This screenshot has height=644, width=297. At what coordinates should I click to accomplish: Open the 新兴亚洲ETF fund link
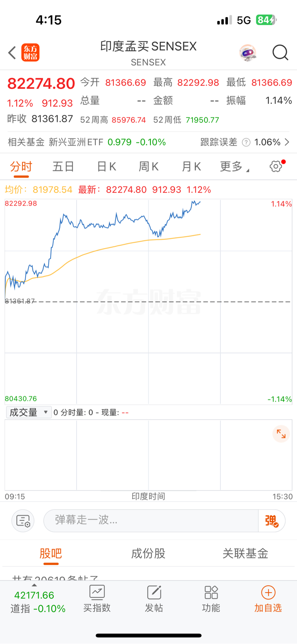coord(76,142)
